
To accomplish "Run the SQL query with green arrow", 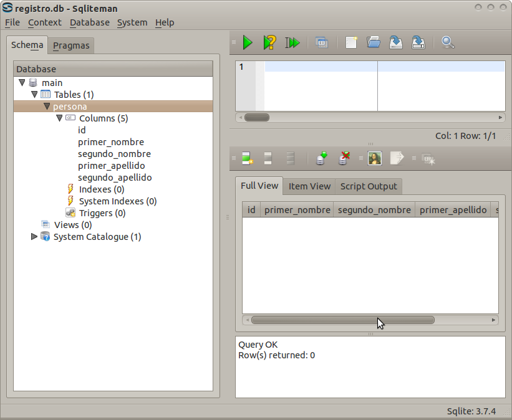I will [x=248, y=42].
